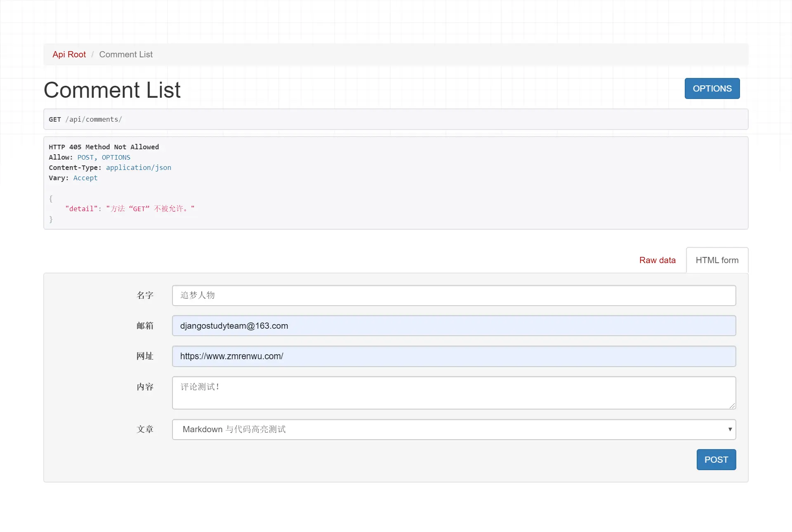The width and height of the screenshot is (792, 532).
Task: Click the 网址 field label
Action: [145, 356]
